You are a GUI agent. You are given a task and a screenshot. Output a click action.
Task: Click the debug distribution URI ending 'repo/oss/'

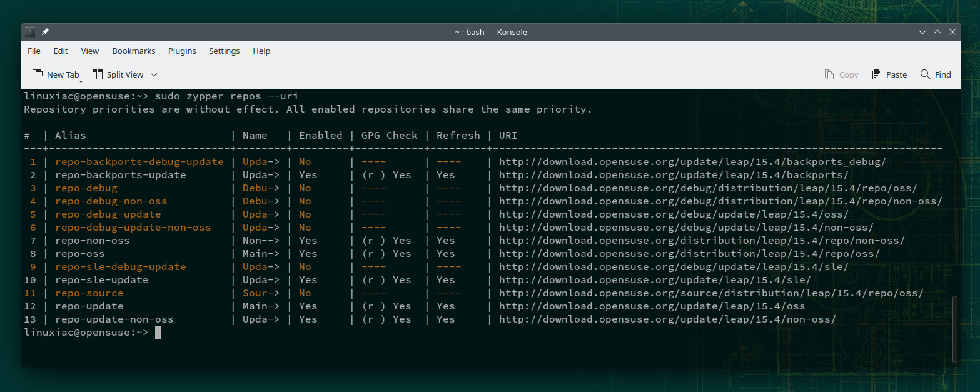708,188
